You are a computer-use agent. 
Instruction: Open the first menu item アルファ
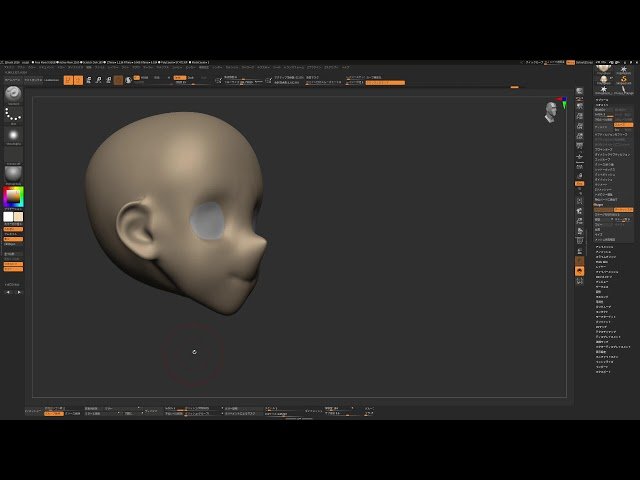point(9,67)
